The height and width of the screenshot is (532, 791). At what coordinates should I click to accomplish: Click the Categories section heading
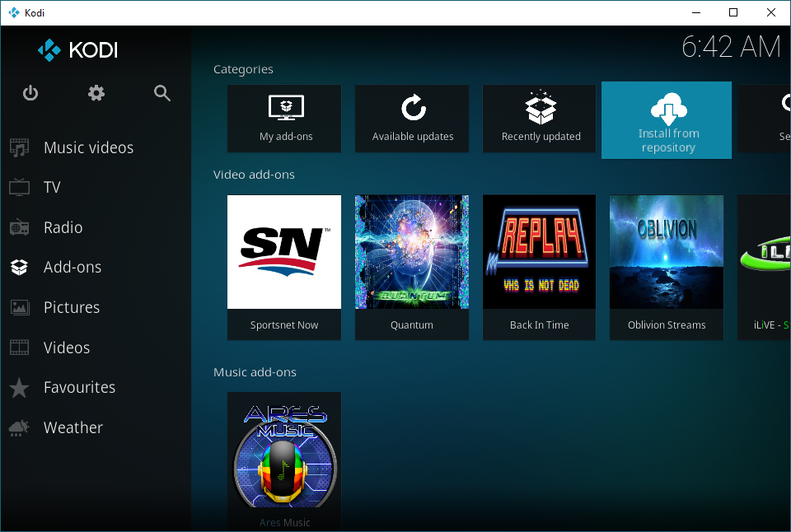click(x=243, y=69)
